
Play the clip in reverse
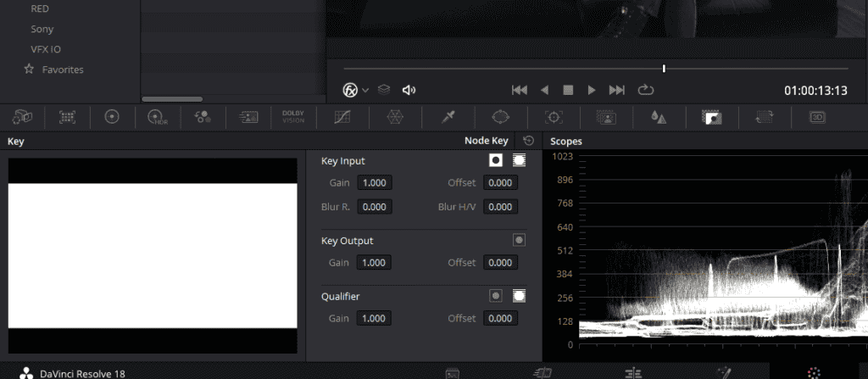pos(545,90)
